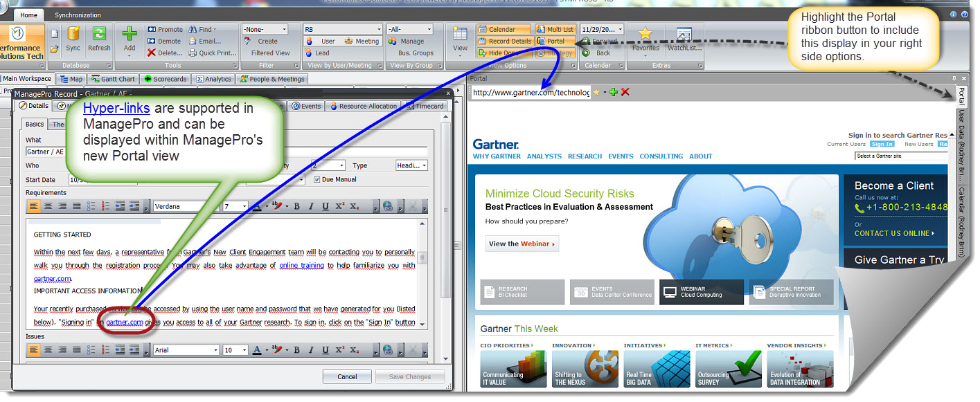Remove portal URL with red X icon
Screen dimensions: 980x402
625,92
